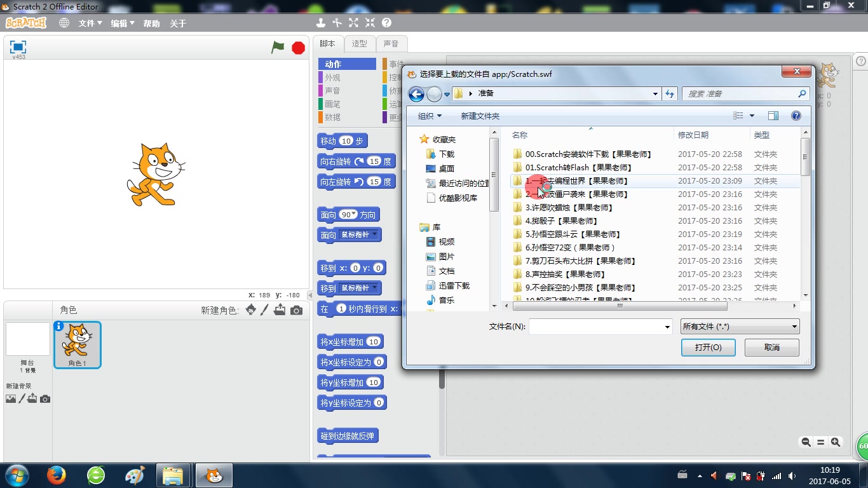Select folder 4.掷骰子【果果老师】

click(562, 220)
